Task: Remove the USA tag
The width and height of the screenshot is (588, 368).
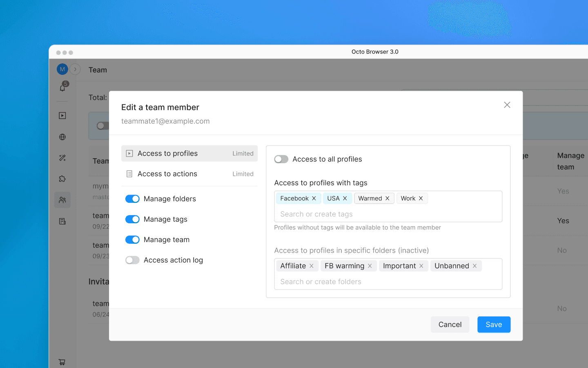Action: [x=345, y=198]
